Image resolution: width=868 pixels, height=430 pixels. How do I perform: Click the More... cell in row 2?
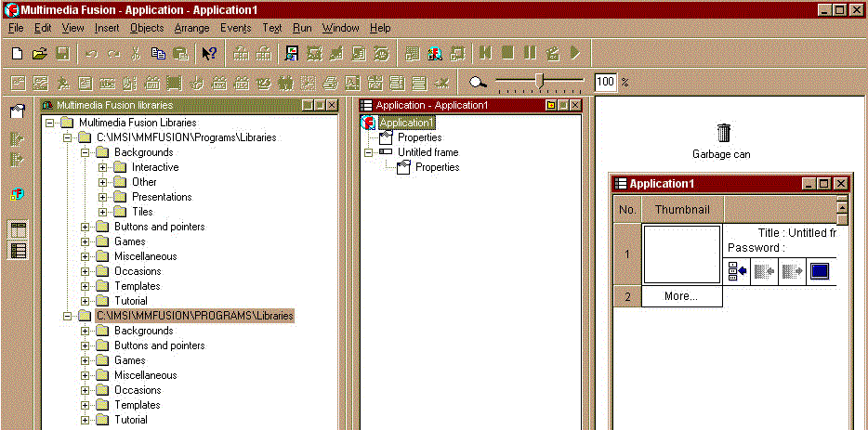coord(681,296)
